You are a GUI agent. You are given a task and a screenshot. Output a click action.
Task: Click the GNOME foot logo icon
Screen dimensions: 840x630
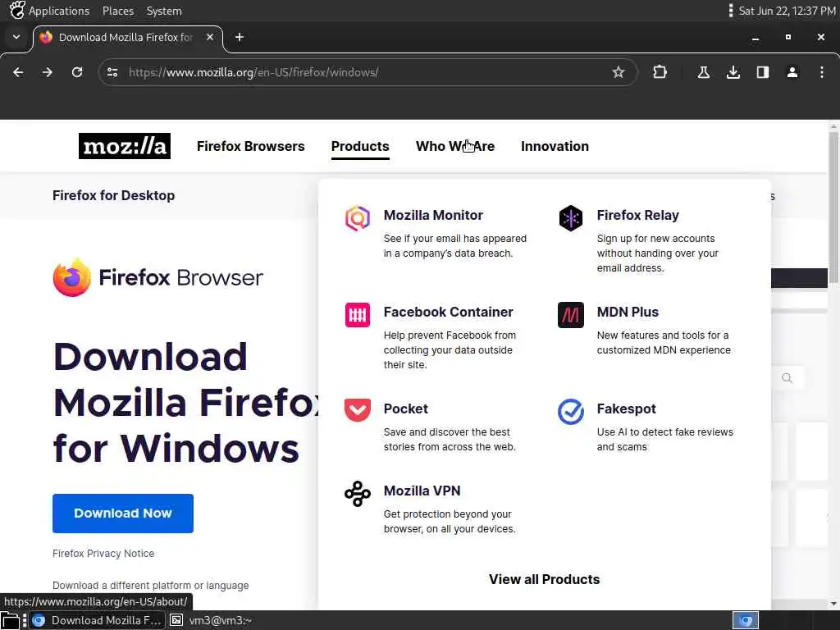16,10
